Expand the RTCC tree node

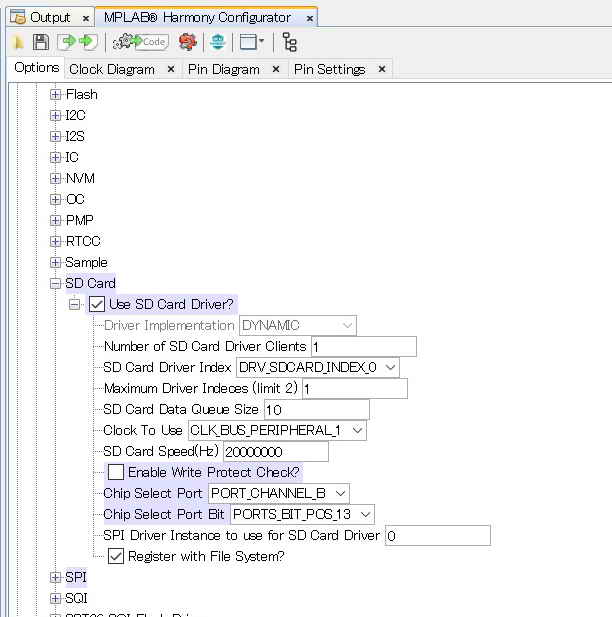coord(55,241)
